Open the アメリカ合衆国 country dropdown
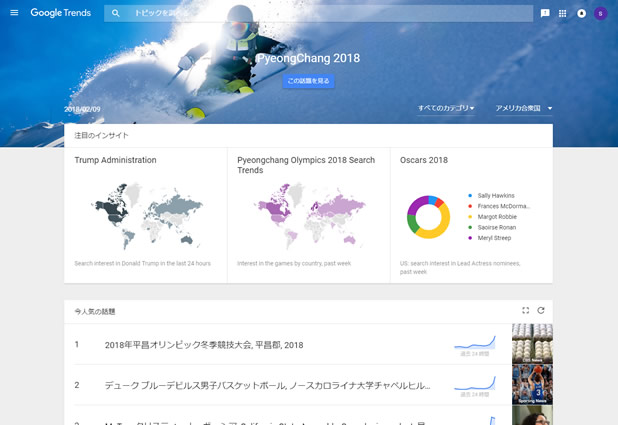 click(524, 108)
